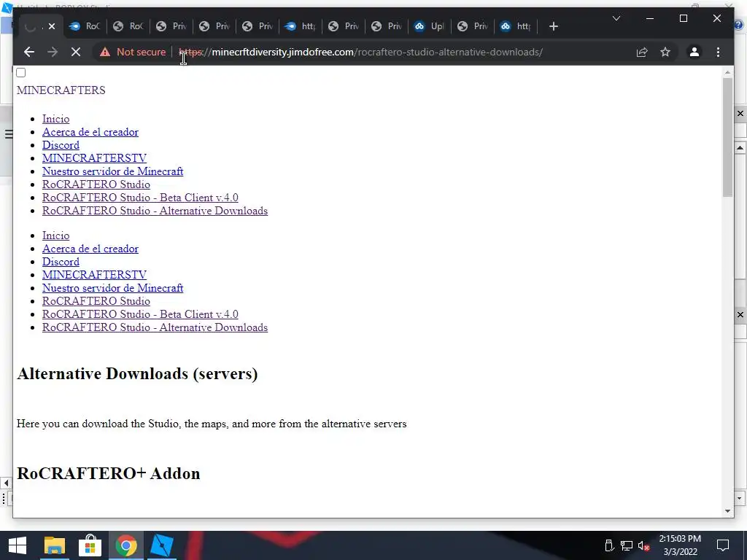
Task: Close lower panel in Roblox Studio behind
Action: point(740,315)
